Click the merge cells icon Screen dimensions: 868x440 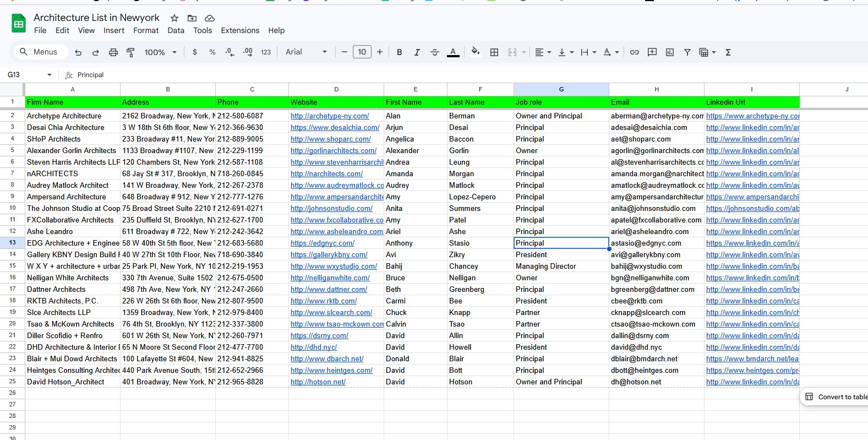[x=512, y=52]
